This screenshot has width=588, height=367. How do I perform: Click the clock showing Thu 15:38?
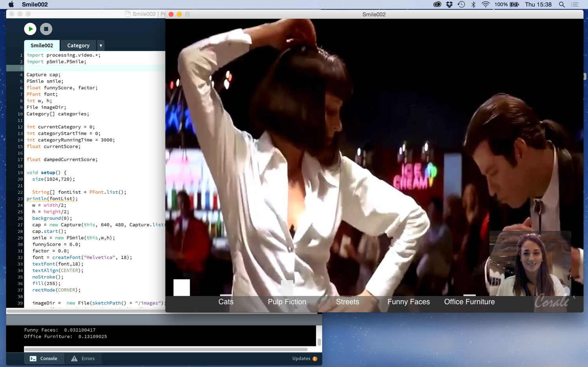538,4
